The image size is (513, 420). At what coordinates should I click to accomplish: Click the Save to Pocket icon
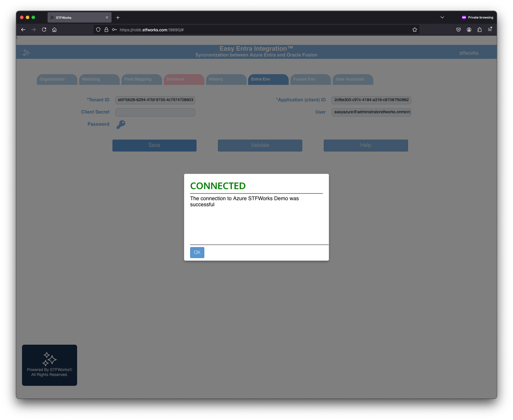point(458,30)
